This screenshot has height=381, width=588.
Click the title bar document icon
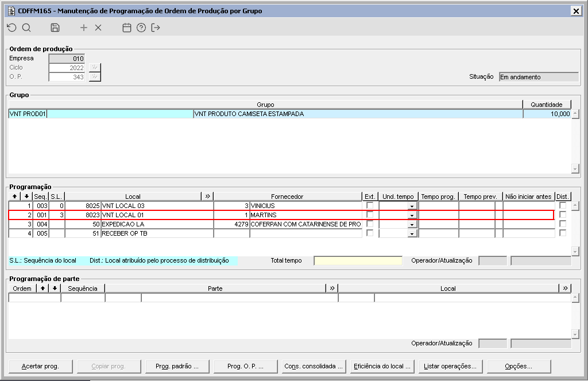[x=11, y=11]
